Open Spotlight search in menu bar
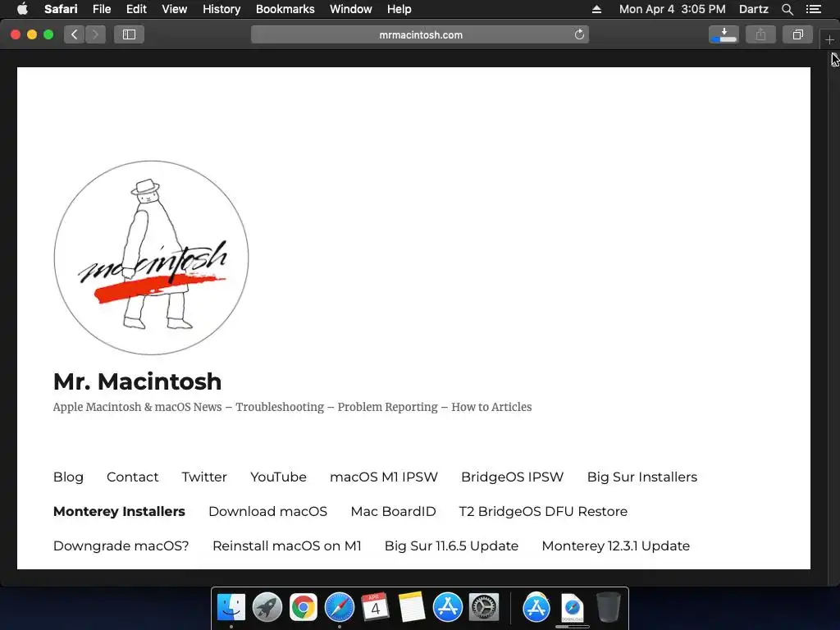 [787, 9]
